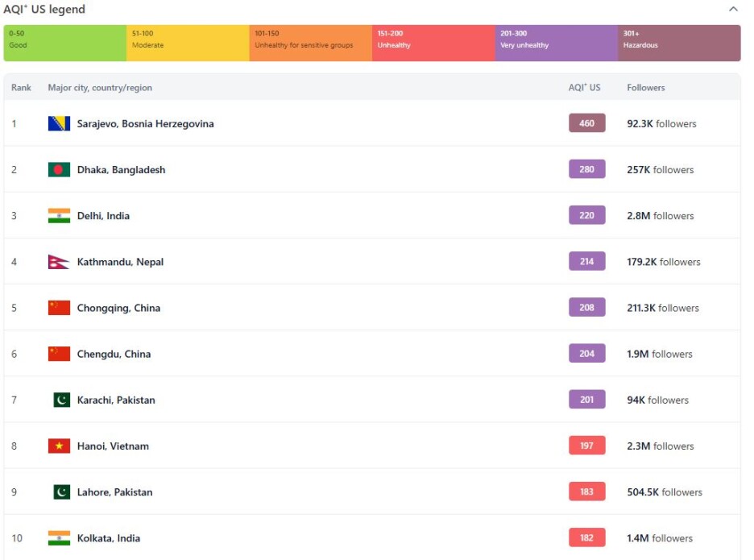Click the green Good 0-50 legend swatch
Screen dimensions: 754x560
point(65,43)
